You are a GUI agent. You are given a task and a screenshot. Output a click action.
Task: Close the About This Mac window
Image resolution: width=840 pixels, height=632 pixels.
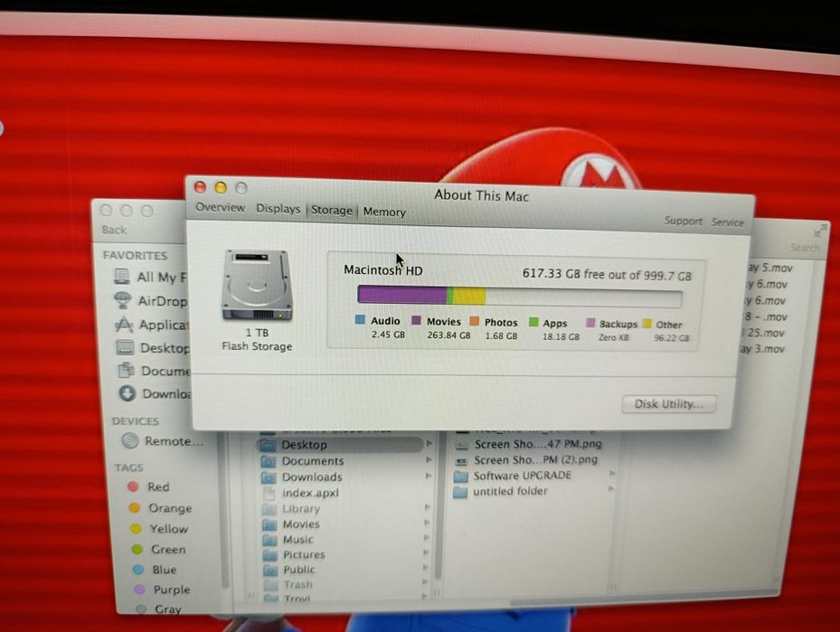point(200,186)
